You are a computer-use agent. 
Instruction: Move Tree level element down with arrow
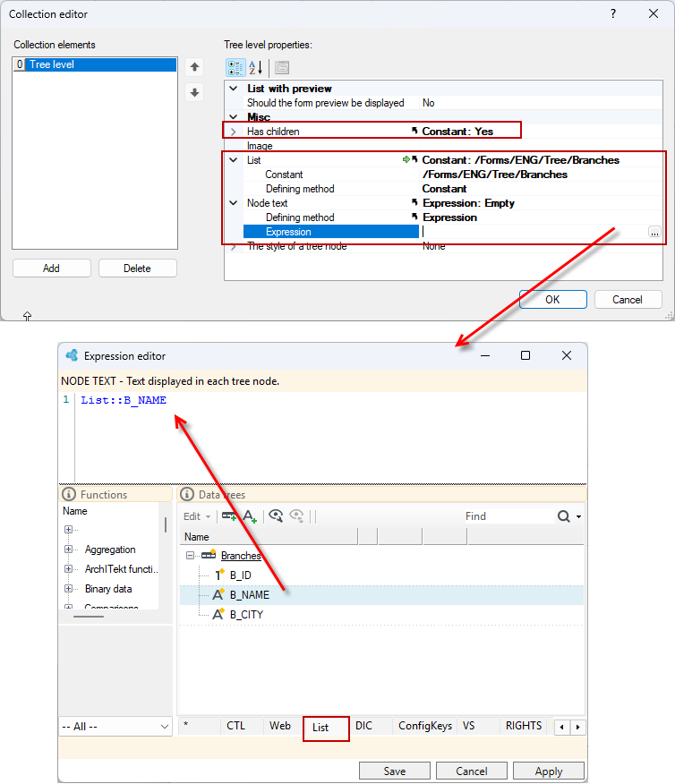(194, 92)
